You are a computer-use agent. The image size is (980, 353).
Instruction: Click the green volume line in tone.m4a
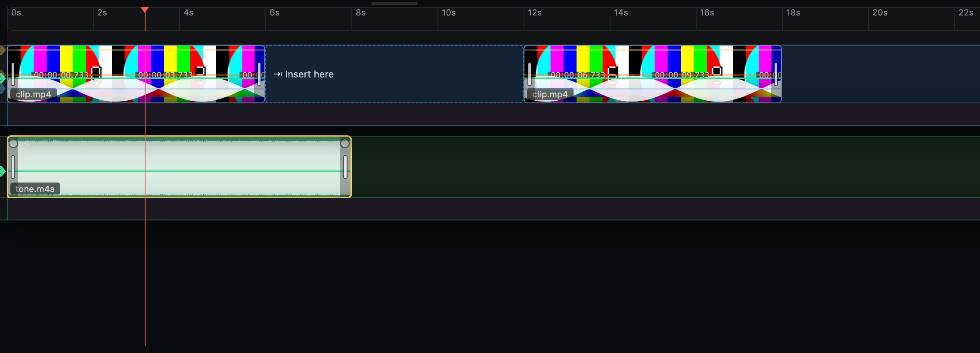(x=179, y=171)
